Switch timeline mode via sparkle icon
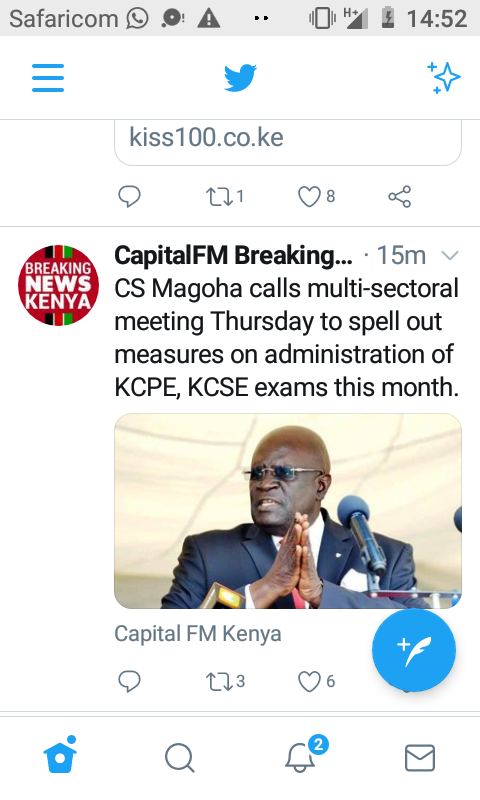Screen dimensions: 480x800 tap(443, 78)
